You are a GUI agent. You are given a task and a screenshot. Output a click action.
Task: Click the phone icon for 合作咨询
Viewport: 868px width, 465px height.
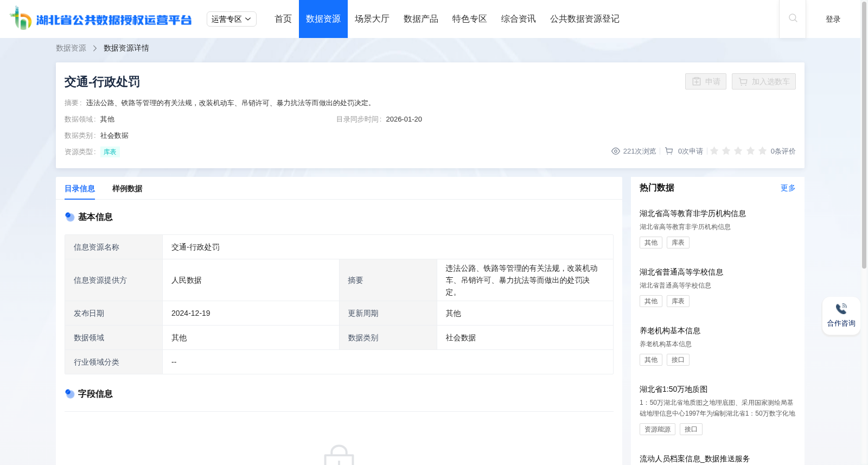841,309
